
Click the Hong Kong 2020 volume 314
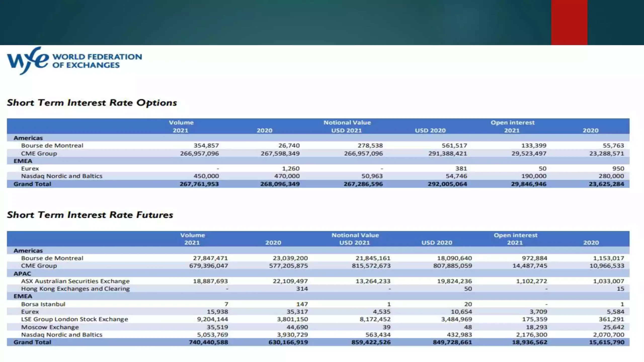302,289
